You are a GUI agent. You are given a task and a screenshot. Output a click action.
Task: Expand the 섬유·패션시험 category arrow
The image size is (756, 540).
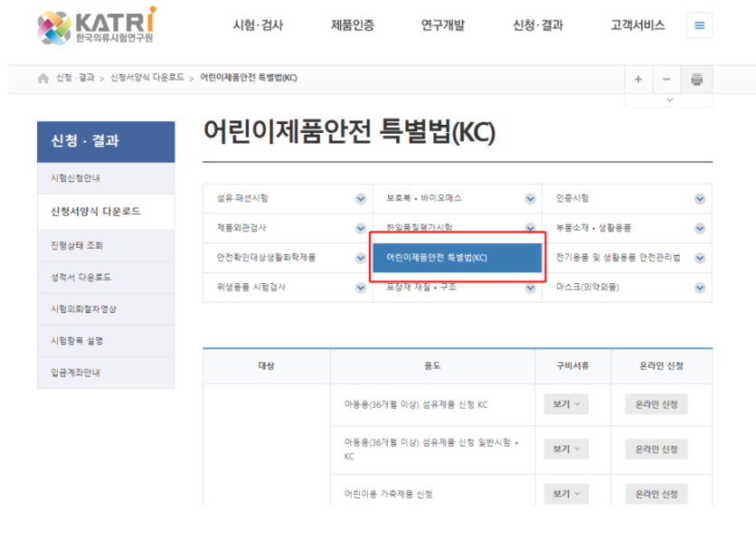point(360,199)
